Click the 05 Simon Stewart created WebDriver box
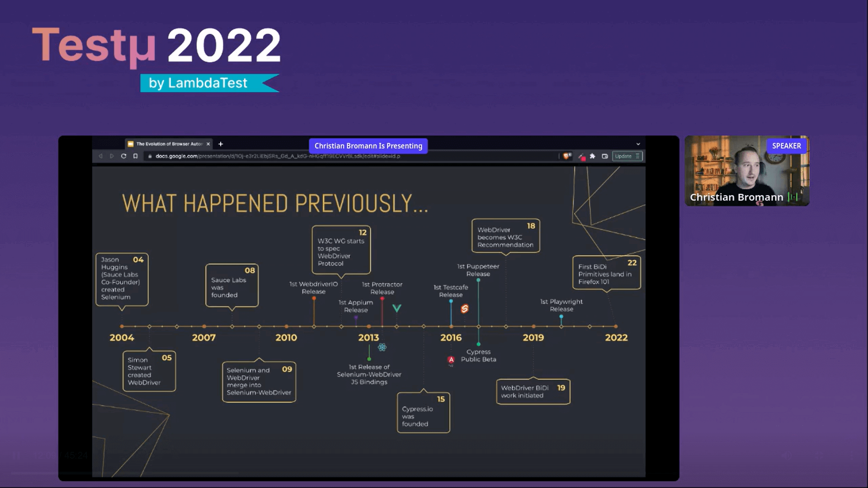 point(149,371)
